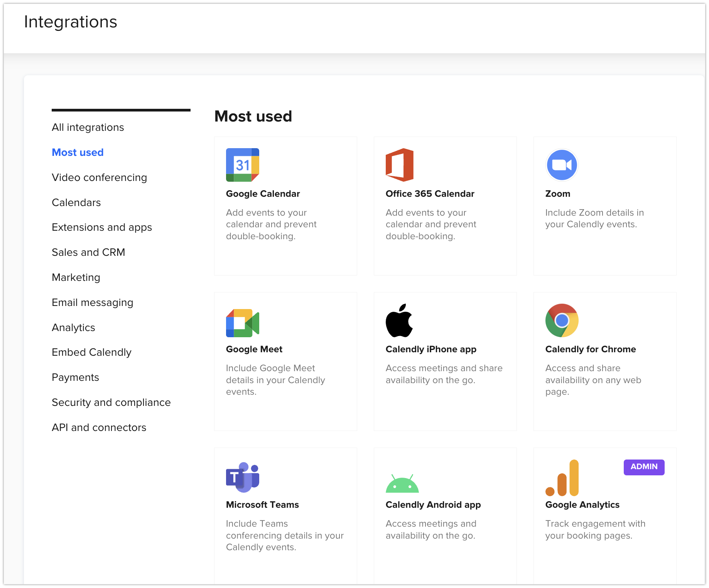Image resolution: width=709 pixels, height=588 pixels.
Task: Open the Calendars category
Action: click(76, 203)
